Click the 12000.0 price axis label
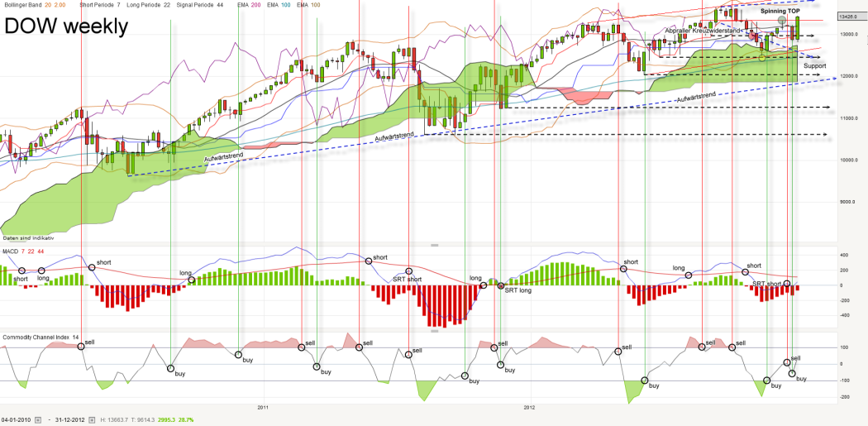The image size is (868, 426). [x=851, y=76]
